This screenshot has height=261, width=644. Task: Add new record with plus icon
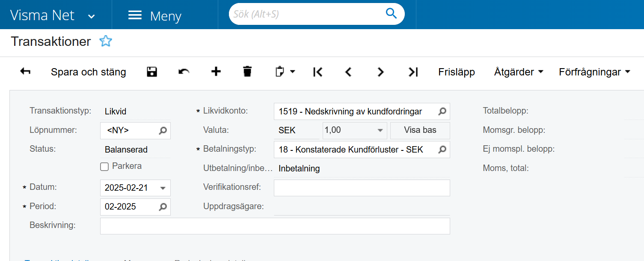(216, 72)
